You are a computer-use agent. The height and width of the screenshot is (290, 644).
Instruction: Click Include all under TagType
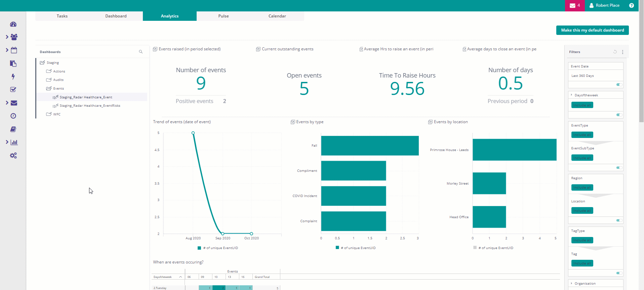coord(582,240)
